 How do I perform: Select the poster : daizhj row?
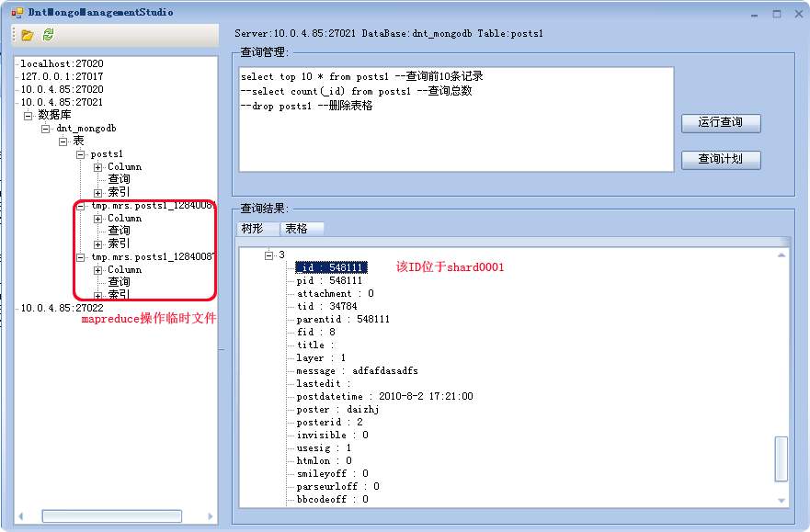pyautogui.click(x=337, y=409)
